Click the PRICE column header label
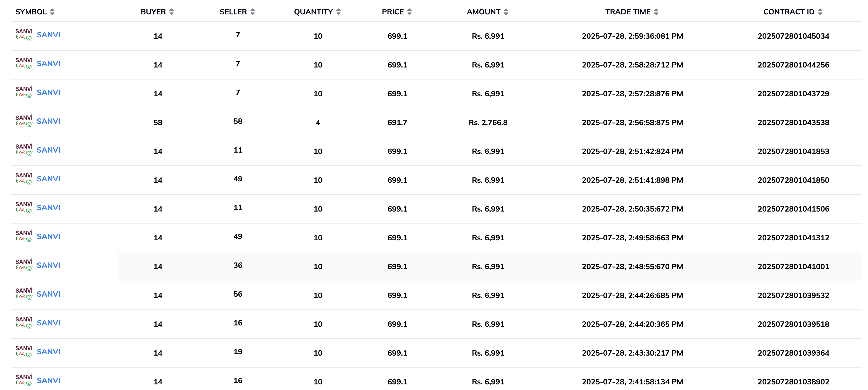The image size is (868, 390). 393,12
